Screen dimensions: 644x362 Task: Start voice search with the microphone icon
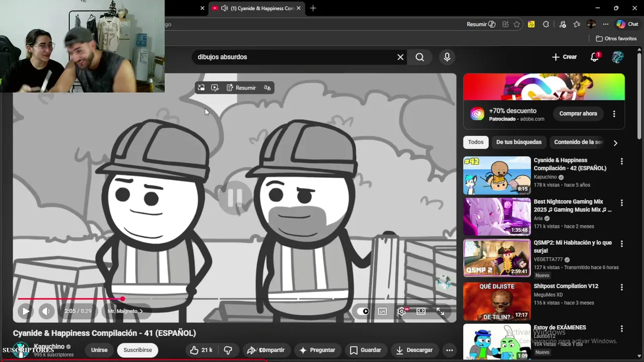tap(447, 57)
